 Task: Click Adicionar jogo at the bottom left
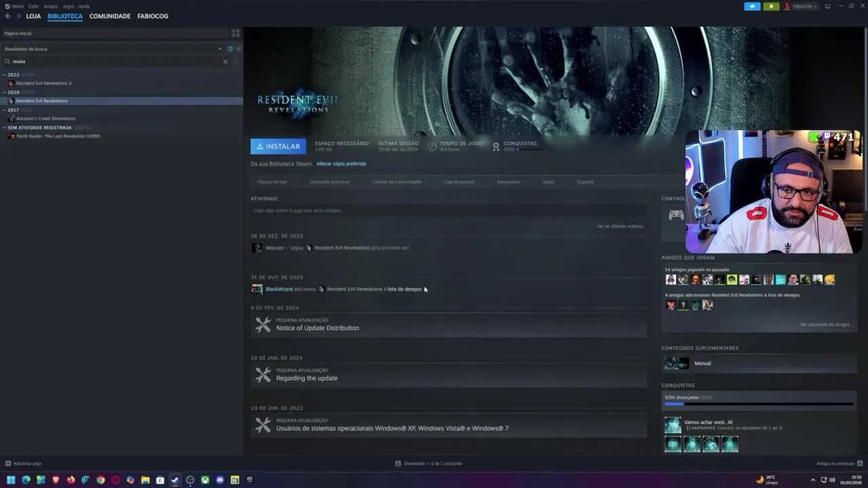point(23,464)
